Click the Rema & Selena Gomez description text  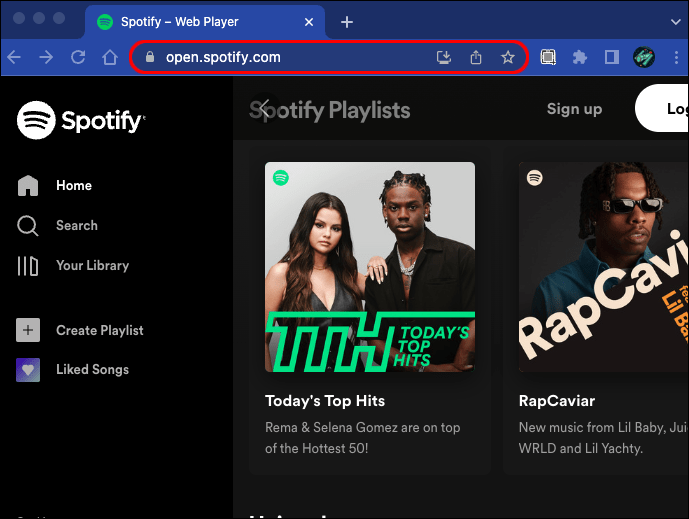pos(363,438)
